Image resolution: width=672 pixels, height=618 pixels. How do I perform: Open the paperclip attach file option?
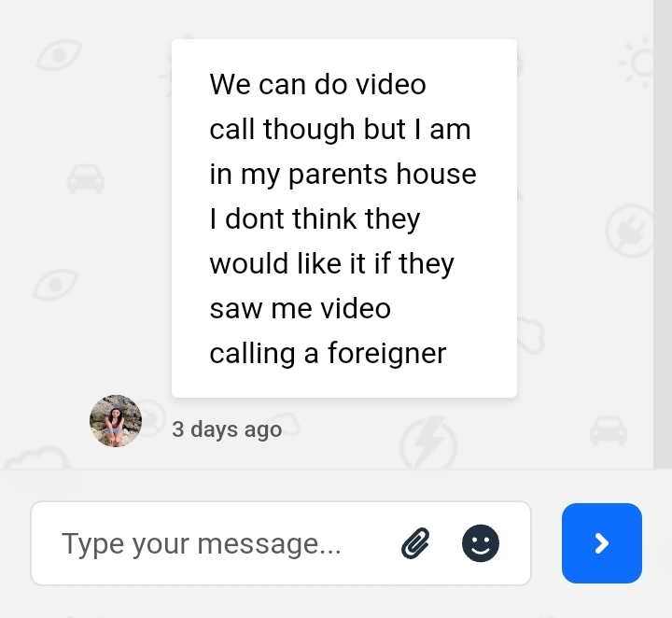click(415, 543)
